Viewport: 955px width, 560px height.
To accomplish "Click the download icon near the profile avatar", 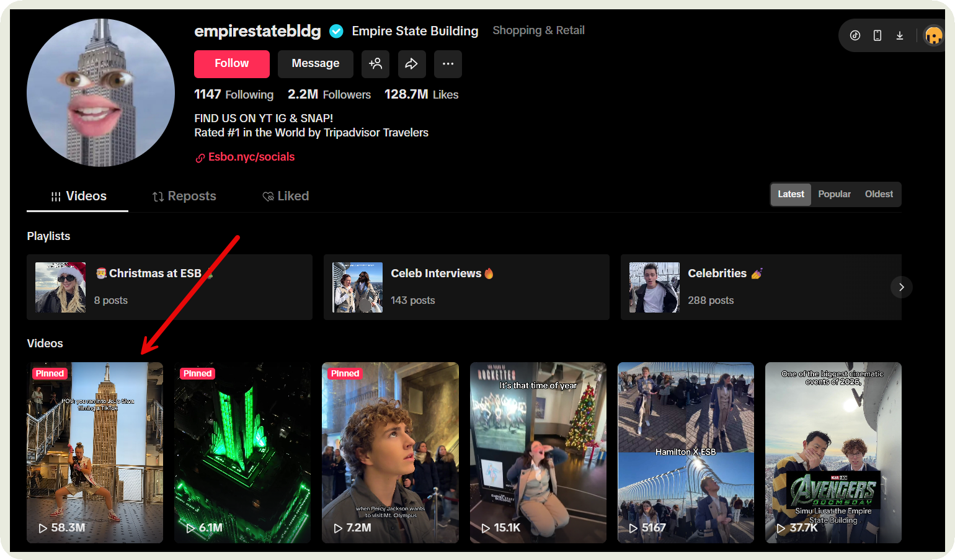I will 900,35.
